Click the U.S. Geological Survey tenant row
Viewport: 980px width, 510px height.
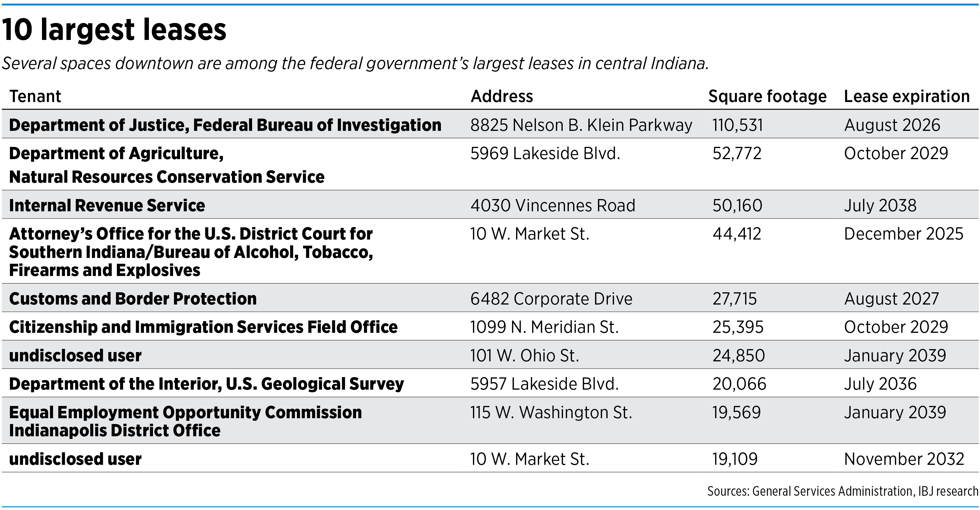[x=206, y=384]
